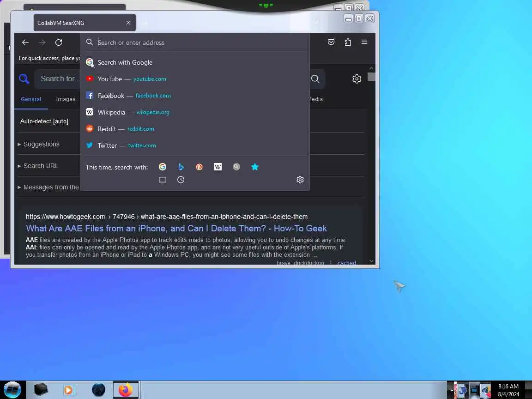Open the Save to Pocket icon
532x399 pixels.
coord(331,42)
